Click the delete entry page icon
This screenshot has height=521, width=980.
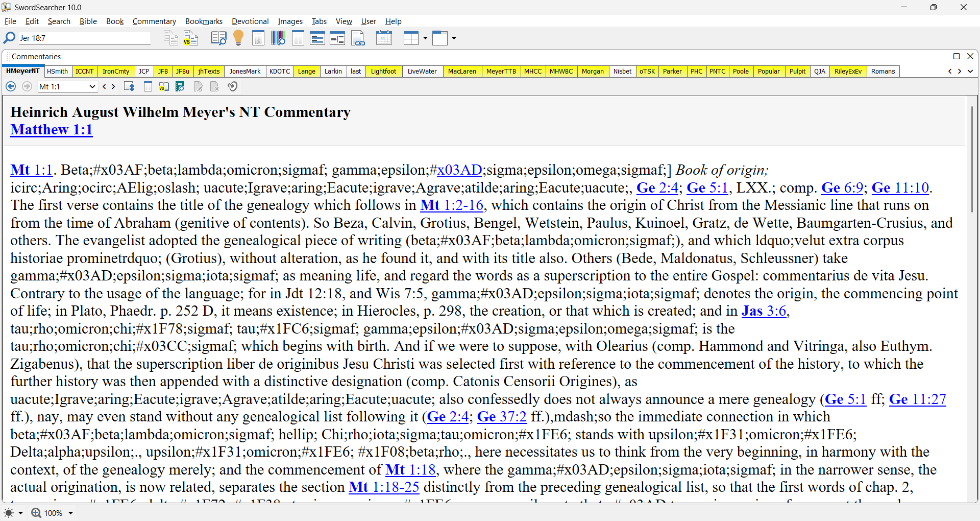[x=214, y=86]
